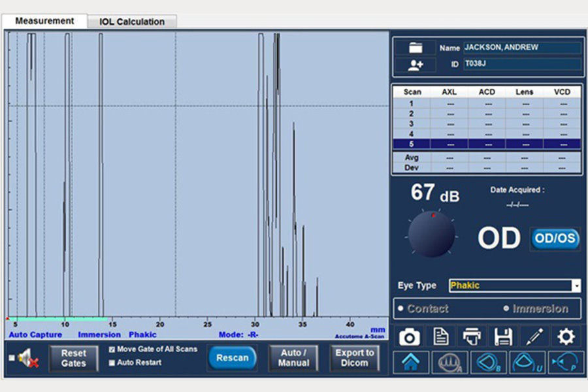Viewport: 588px width, 392px height.
Task: Switch to Pachymeter mode icon
Action: point(566,363)
